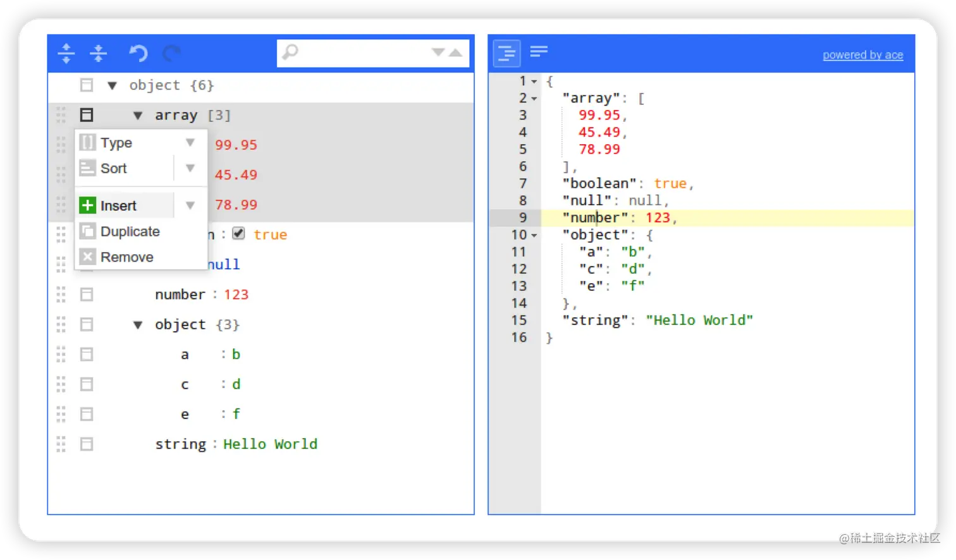This screenshot has height=560, width=956.
Task: Grab drag handle of string row
Action: click(61, 444)
